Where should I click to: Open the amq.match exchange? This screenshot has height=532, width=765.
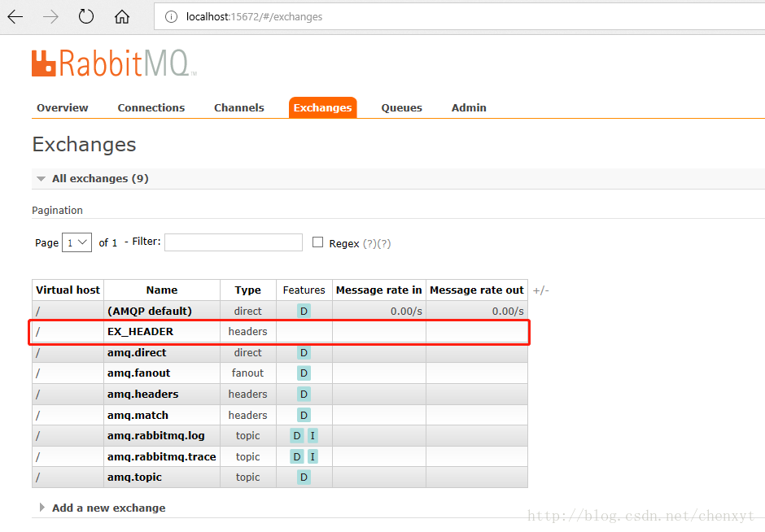pos(138,416)
